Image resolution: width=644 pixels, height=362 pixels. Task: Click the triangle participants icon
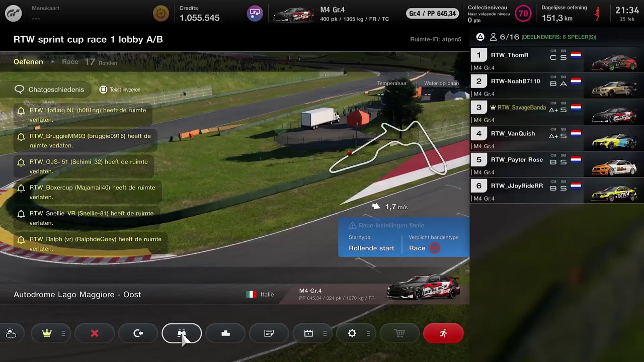[480, 37]
